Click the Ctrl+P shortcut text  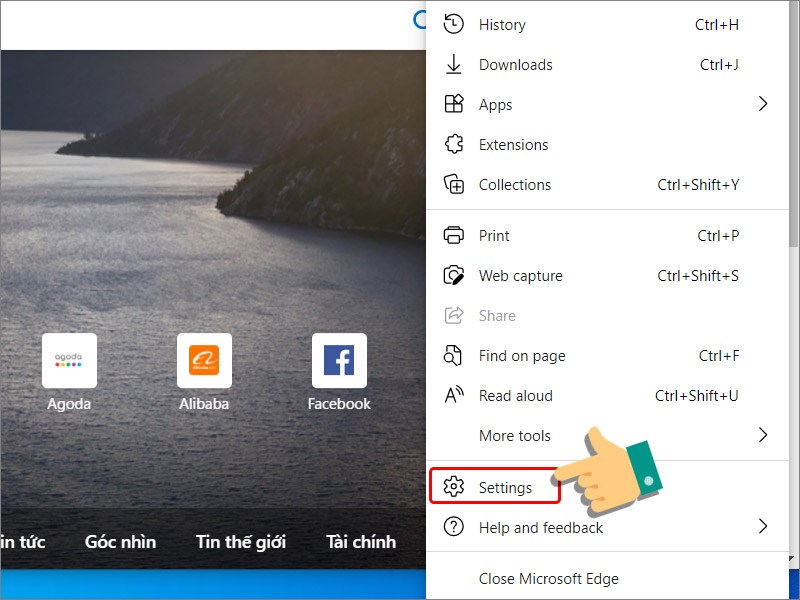pyautogui.click(x=718, y=235)
